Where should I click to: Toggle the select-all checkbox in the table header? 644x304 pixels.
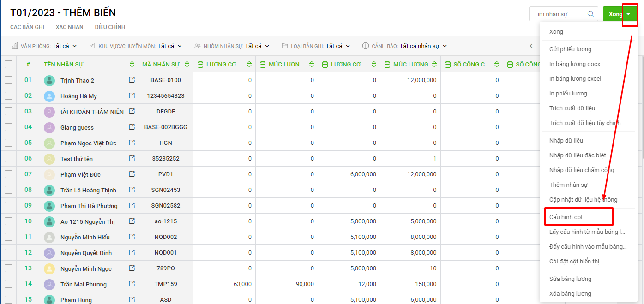tap(8, 64)
